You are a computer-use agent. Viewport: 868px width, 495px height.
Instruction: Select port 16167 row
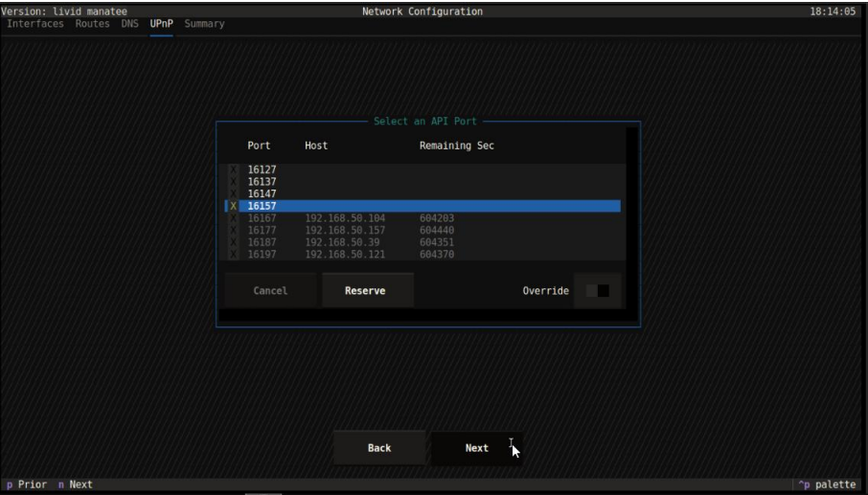pyautogui.click(x=423, y=218)
